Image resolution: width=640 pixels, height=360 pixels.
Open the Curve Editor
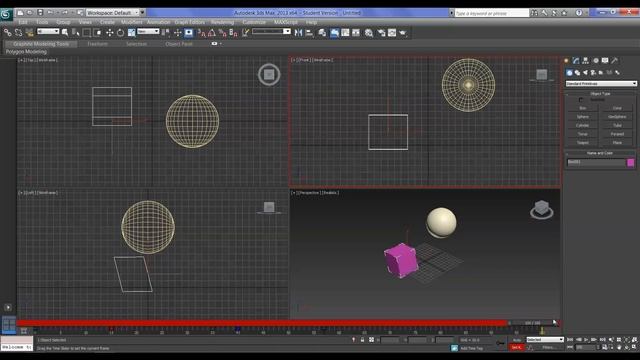point(345,33)
